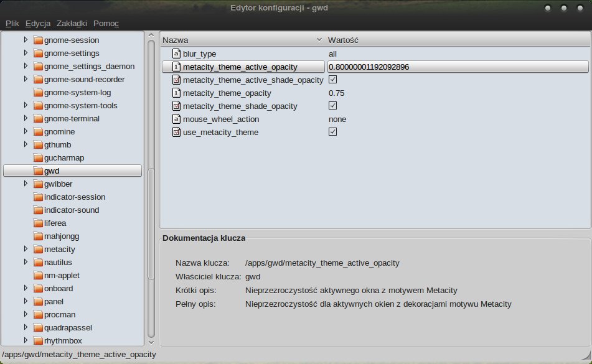The height and width of the screenshot is (364, 592).
Task: Click the string-type icon beside blur_type
Action: pyautogui.click(x=176, y=54)
